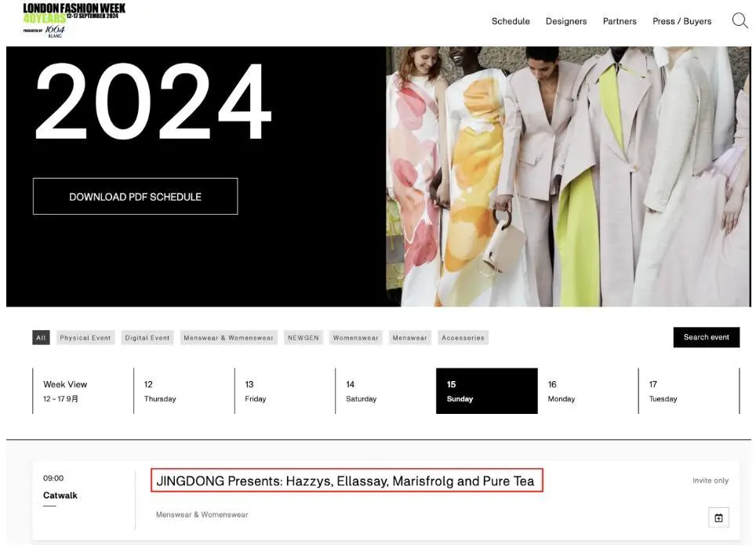Open Press / Buyers section
Viewport: 756px width, 548px height.
pos(681,21)
